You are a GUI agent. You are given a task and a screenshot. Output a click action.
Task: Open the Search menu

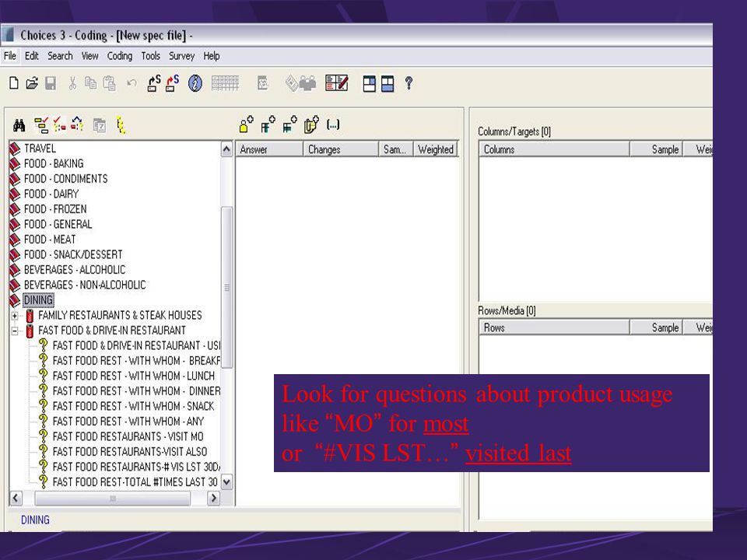point(60,56)
